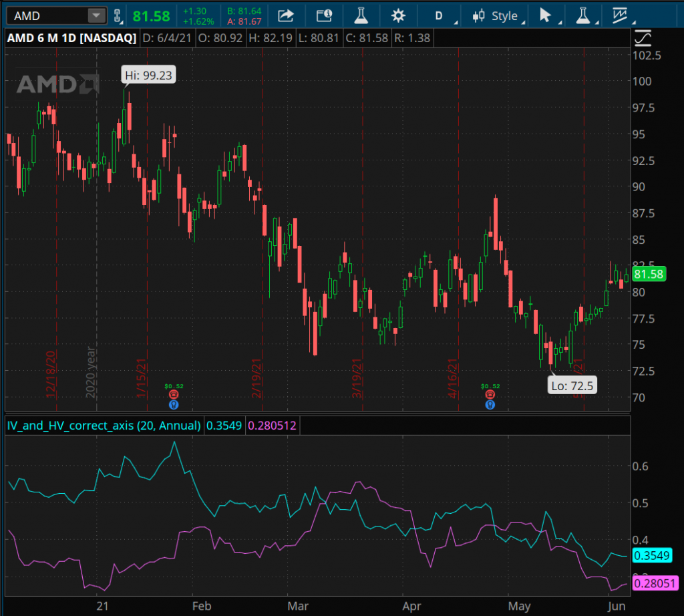
Task: Click the 3/19/21 expiration line label
Action: pyautogui.click(x=357, y=378)
